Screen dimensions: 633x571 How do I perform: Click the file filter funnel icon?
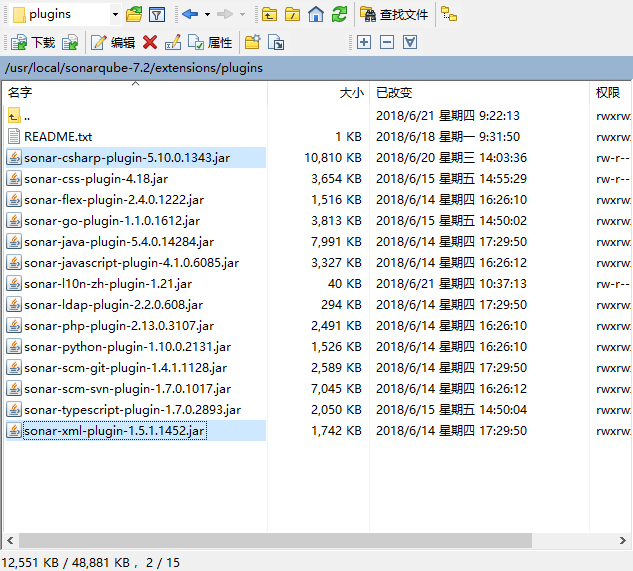point(157,15)
